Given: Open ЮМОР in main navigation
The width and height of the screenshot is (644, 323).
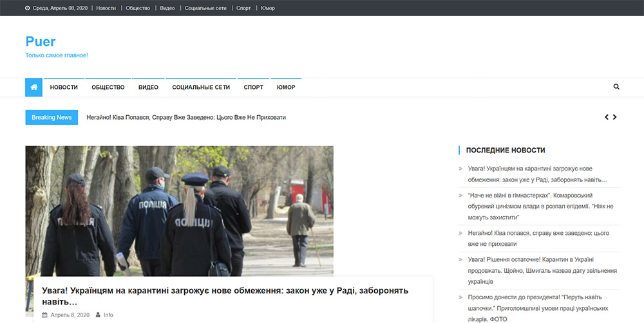Looking at the screenshot, I should tap(286, 88).
